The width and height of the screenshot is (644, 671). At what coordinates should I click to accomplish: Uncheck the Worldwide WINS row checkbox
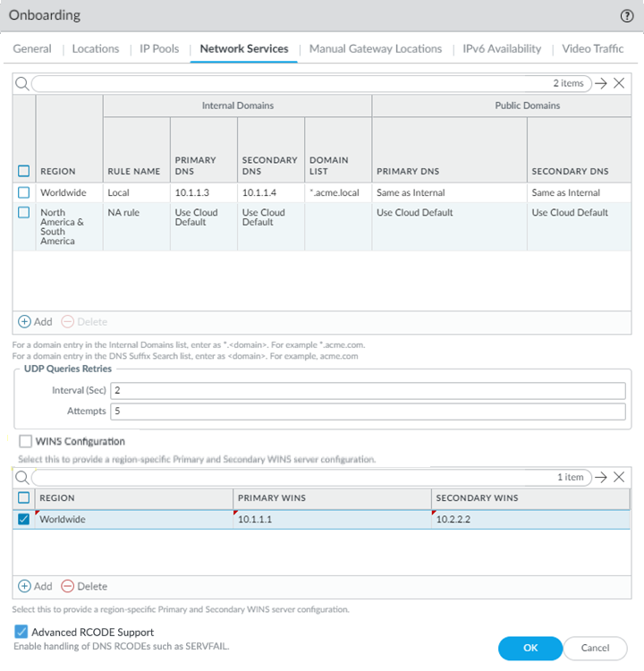(x=24, y=519)
